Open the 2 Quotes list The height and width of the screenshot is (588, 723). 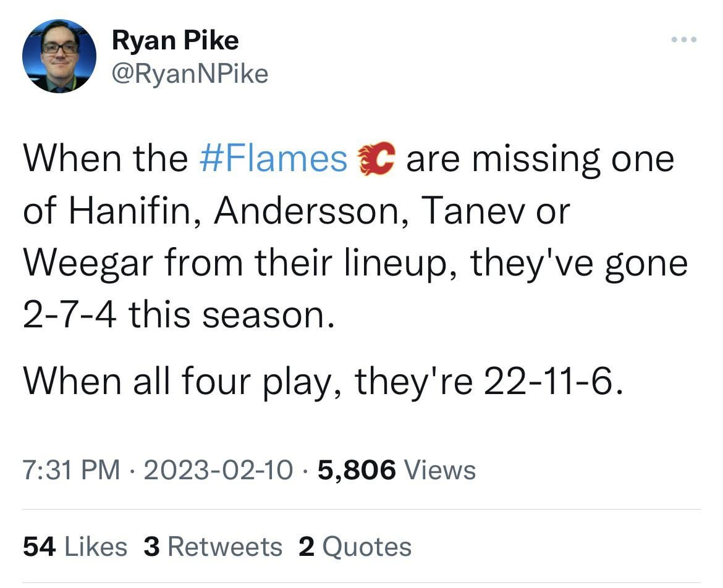pyautogui.click(x=355, y=547)
